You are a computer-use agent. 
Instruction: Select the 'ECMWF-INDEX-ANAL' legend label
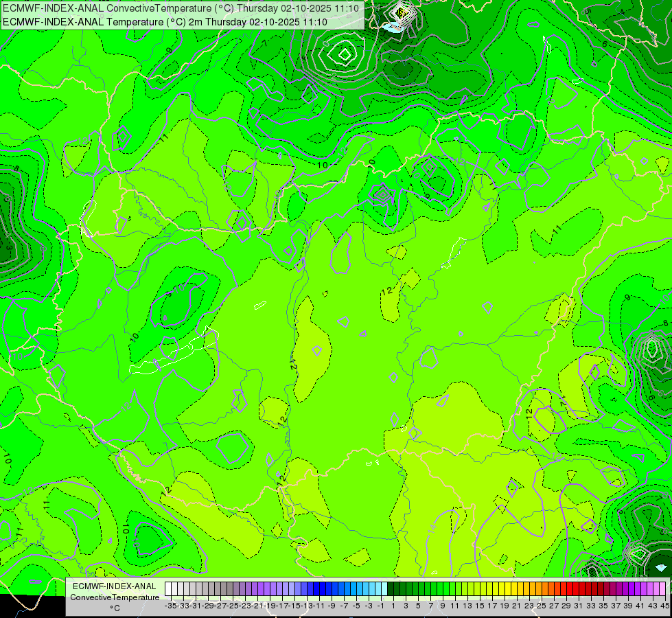pos(115,586)
